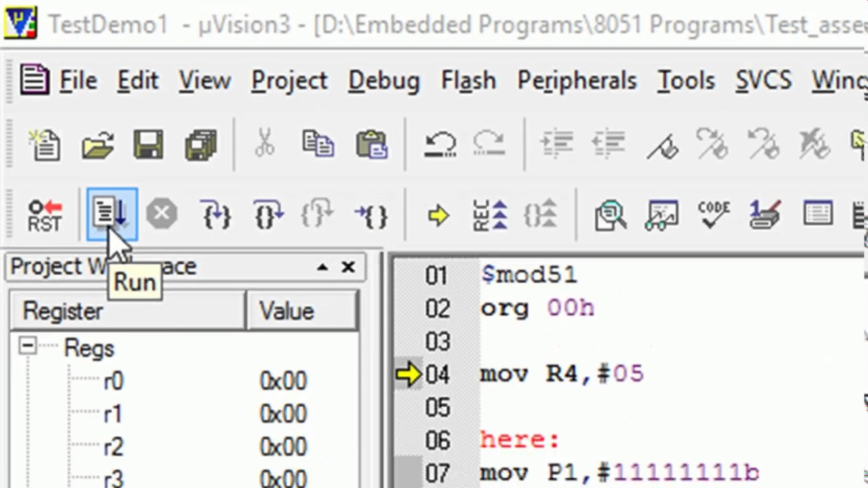Clear all bookmarks icon
Viewport: 868px width, 488px height.
pyautogui.click(x=815, y=144)
